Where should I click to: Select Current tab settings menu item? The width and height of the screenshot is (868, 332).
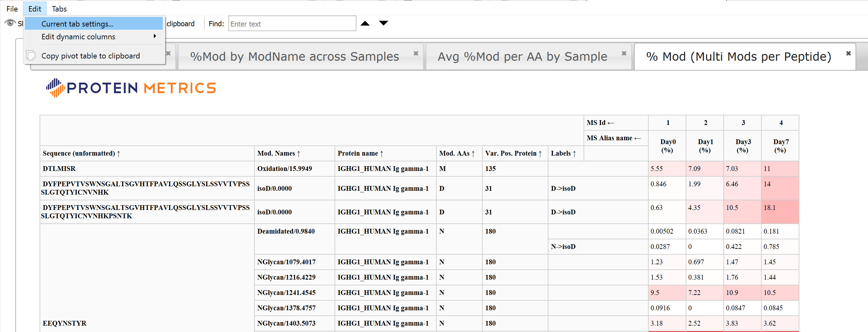(77, 24)
